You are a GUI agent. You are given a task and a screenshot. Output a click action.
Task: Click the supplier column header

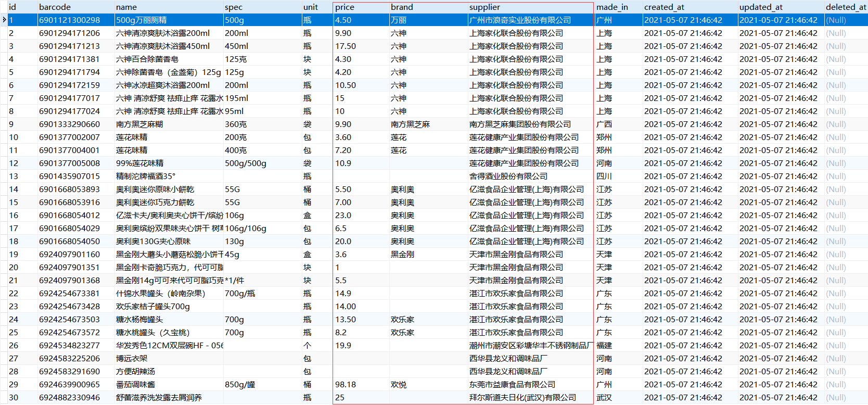coord(531,7)
